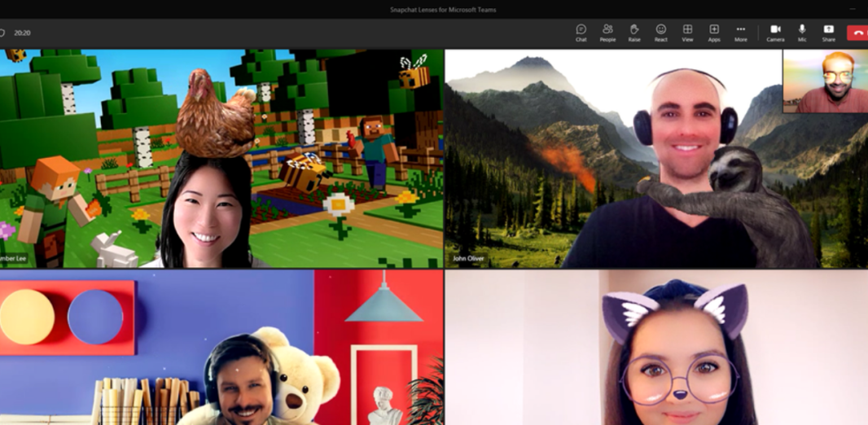This screenshot has height=425, width=868.
Task: Show the People participant list
Action: [x=607, y=33]
